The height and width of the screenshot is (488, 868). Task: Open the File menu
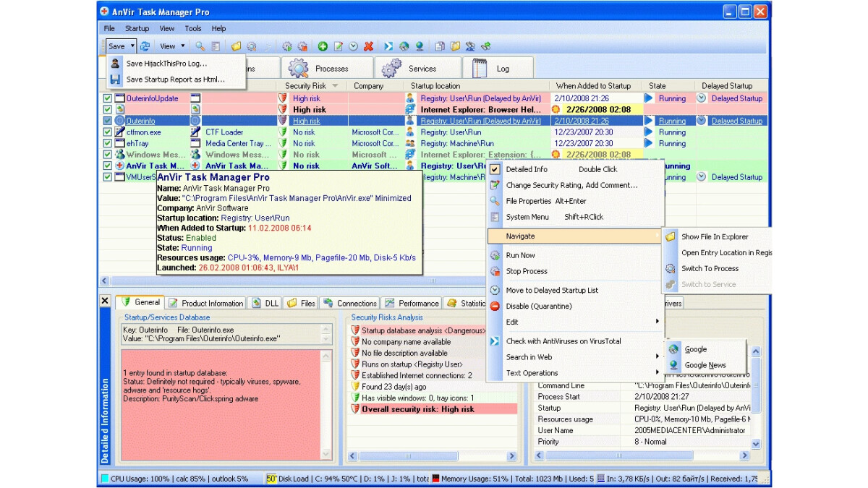point(109,29)
